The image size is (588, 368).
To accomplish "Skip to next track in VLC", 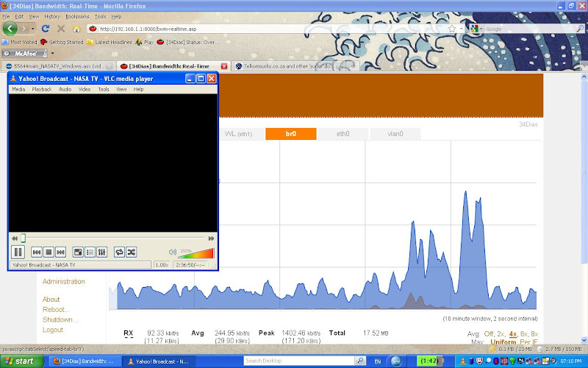I will coord(60,252).
